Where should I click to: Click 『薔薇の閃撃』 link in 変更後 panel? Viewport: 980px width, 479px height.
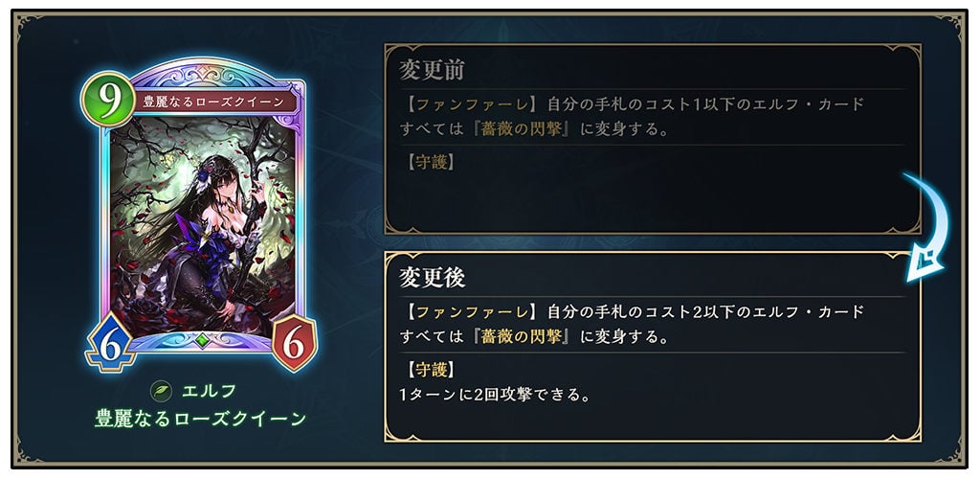pyautogui.click(x=523, y=338)
